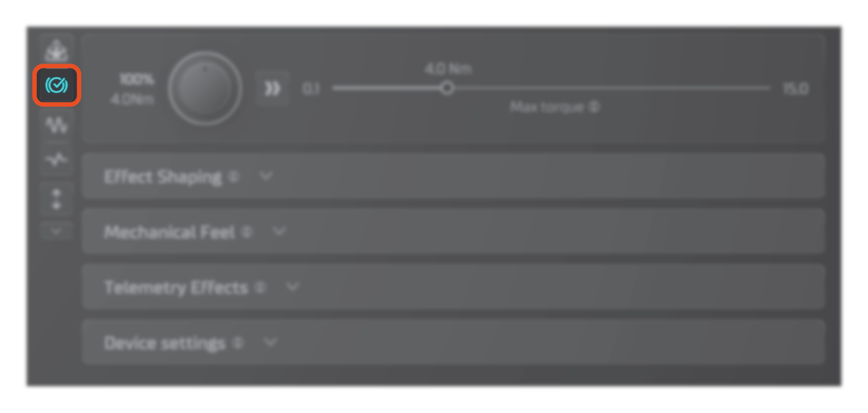Open the waveform icon in sidebar
The image size is (868, 413).
(56, 125)
